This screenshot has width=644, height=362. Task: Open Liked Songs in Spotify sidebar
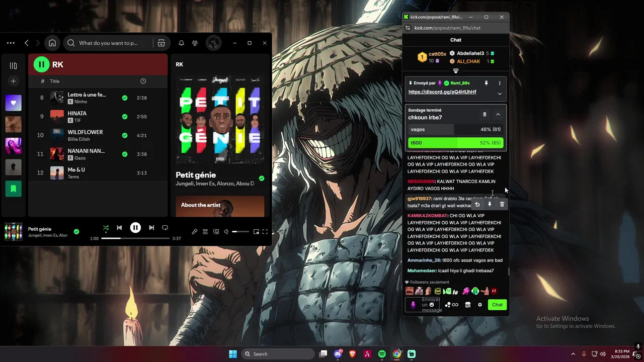coord(14,103)
